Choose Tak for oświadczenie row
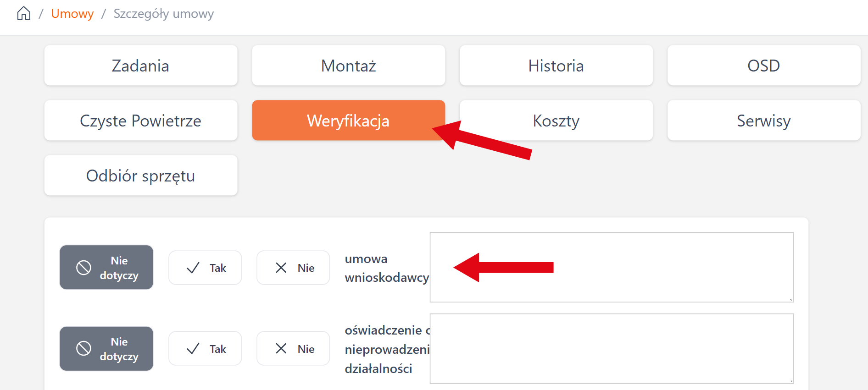Image resolution: width=868 pixels, height=390 pixels. tap(205, 349)
